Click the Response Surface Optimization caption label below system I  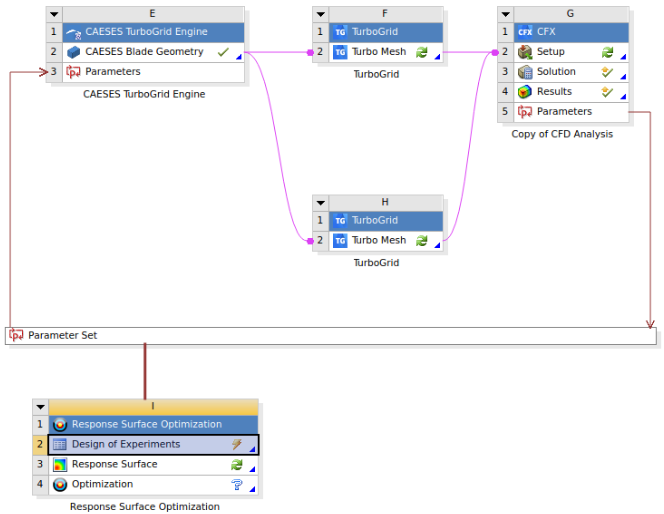(x=145, y=506)
